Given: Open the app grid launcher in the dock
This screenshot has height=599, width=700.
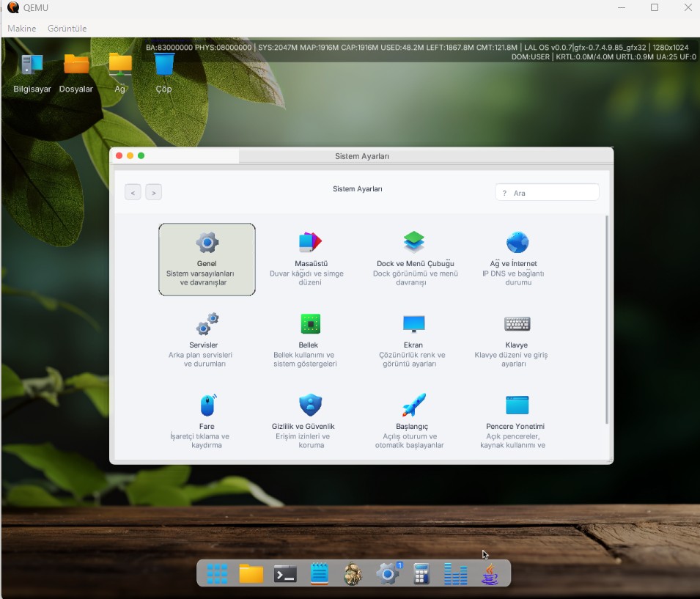Looking at the screenshot, I should pos(217,573).
